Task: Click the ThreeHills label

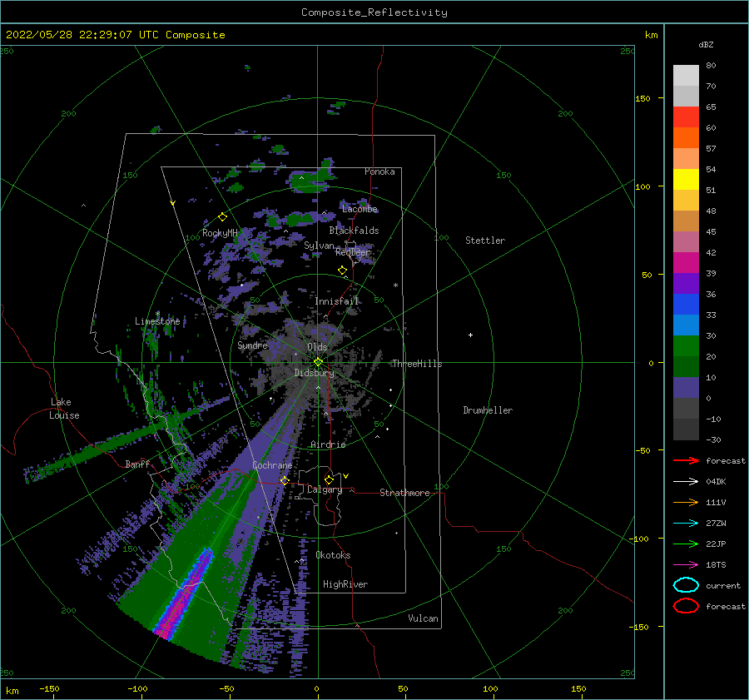Action: (417, 364)
